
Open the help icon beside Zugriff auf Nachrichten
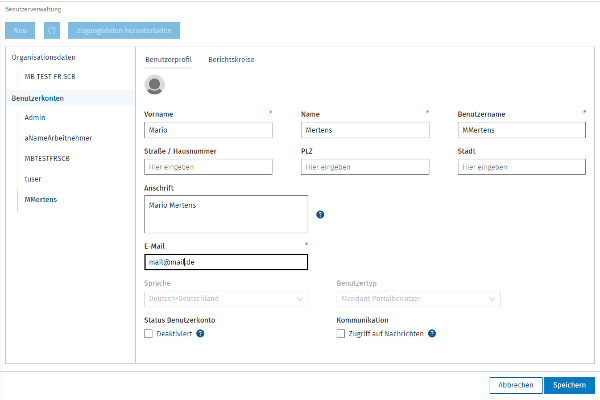coord(432,333)
